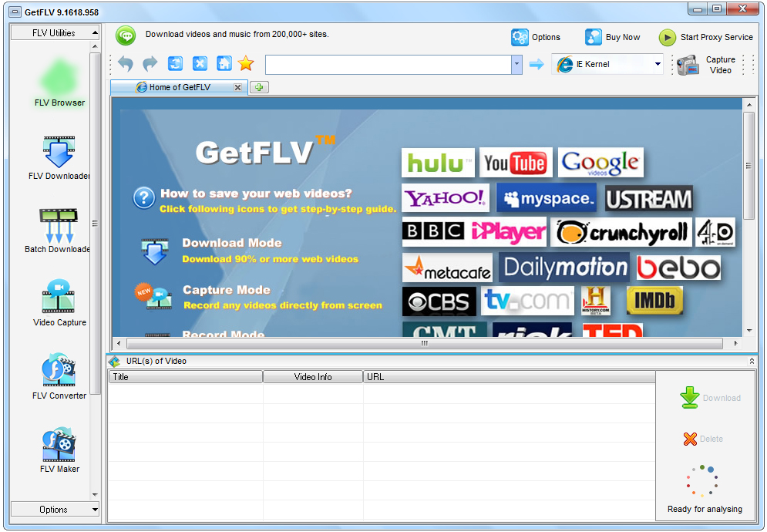Open the USTREAM logo link
This screenshot has height=532, width=767.
648,199
